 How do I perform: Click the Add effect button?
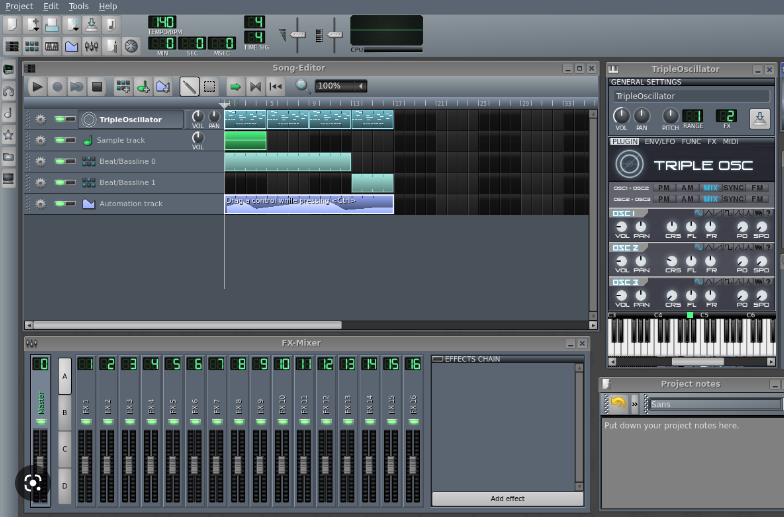(507, 498)
